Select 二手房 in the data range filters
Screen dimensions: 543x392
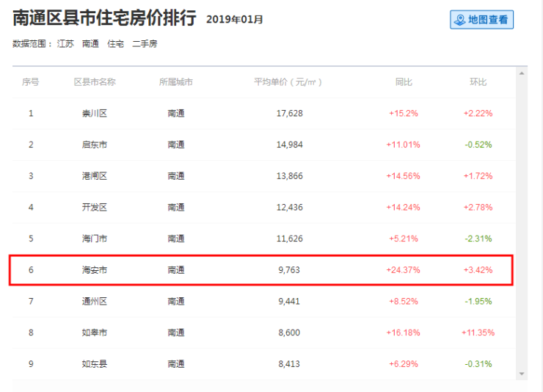point(145,44)
